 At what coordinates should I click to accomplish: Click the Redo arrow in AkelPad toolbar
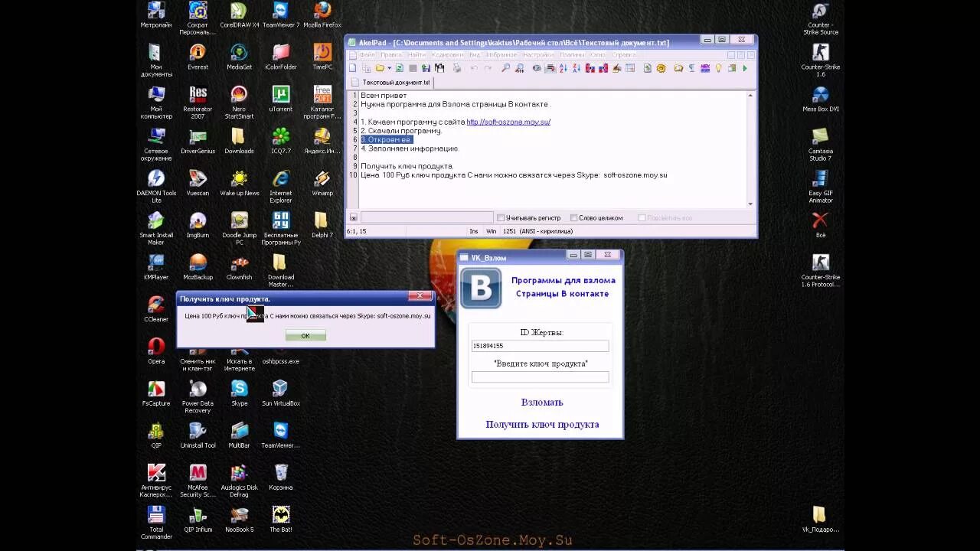click(488, 68)
